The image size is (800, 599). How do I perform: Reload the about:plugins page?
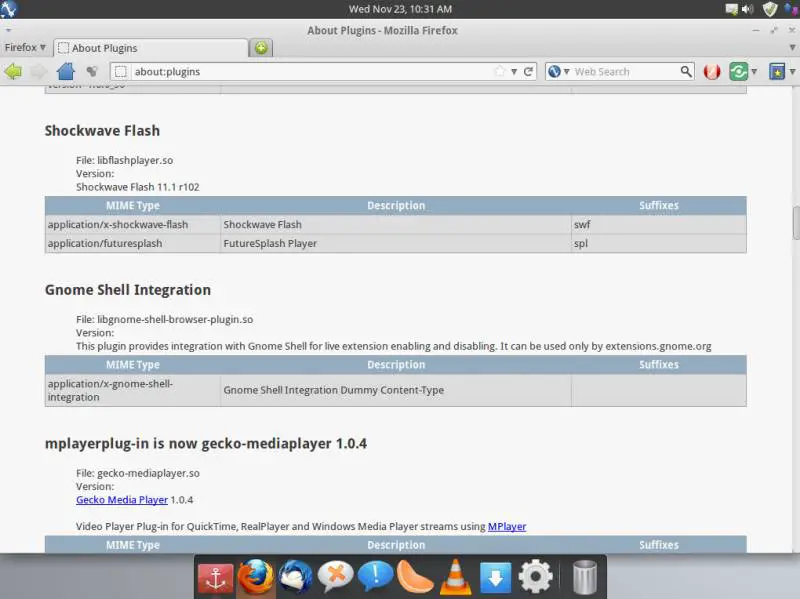529,71
